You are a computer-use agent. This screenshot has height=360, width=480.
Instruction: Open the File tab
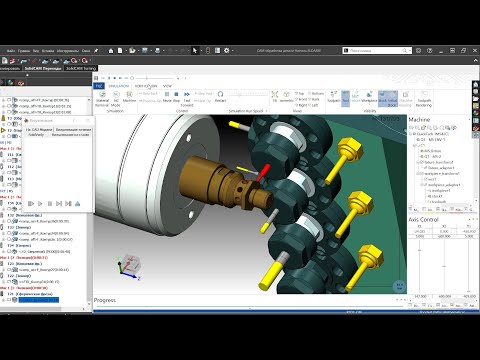click(x=99, y=86)
